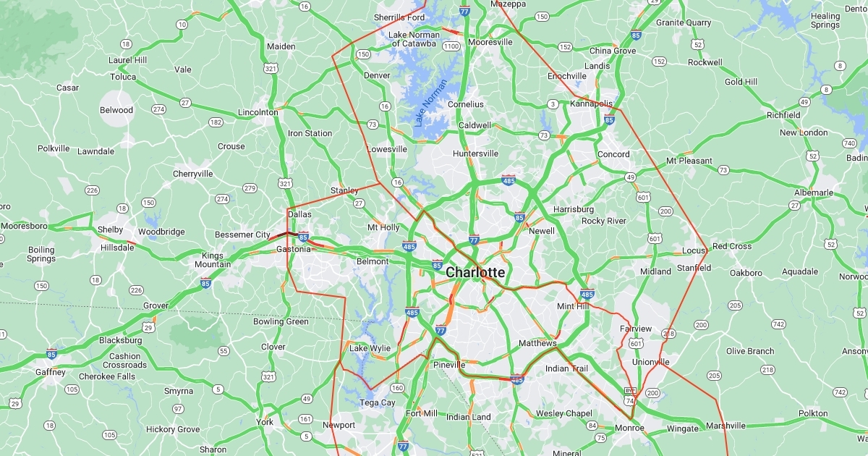Click the Gastonia city label
Screen dimensions: 868x456
point(293,249)
